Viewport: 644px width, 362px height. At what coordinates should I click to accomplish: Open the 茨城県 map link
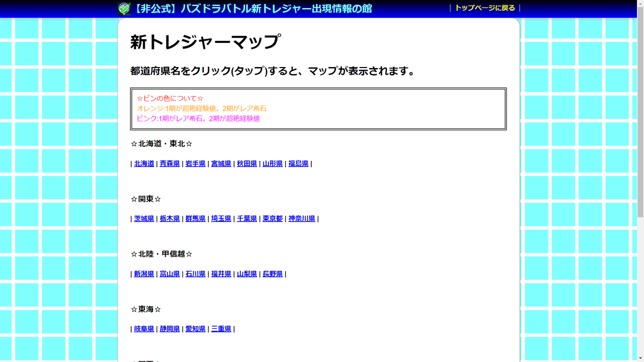[144, 219]
